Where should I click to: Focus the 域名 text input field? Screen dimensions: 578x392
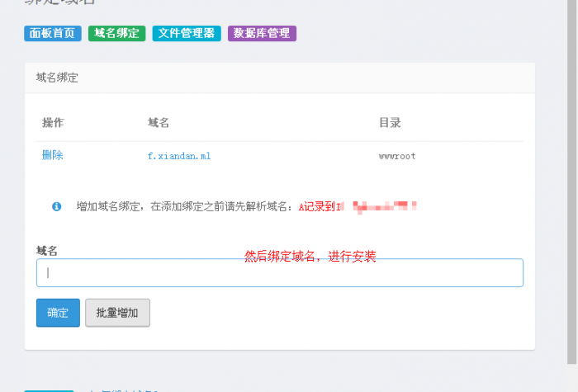coord(279,273)
